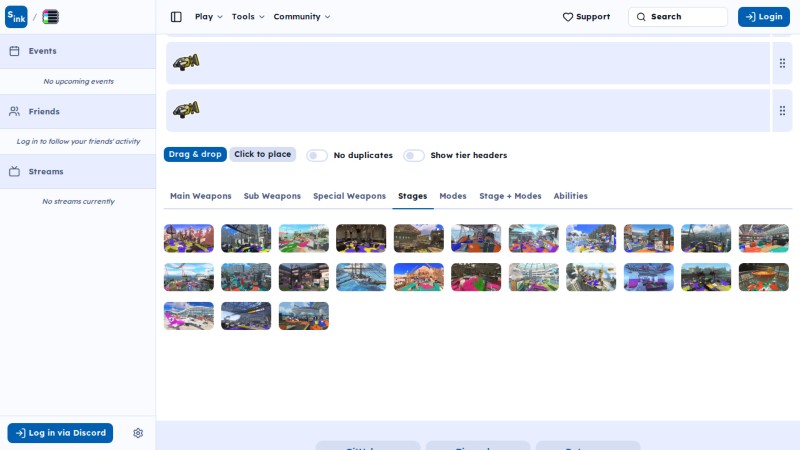
Task: Select the Scorch Gorge red-rock stage thumbnail
Action: [189, 238]
